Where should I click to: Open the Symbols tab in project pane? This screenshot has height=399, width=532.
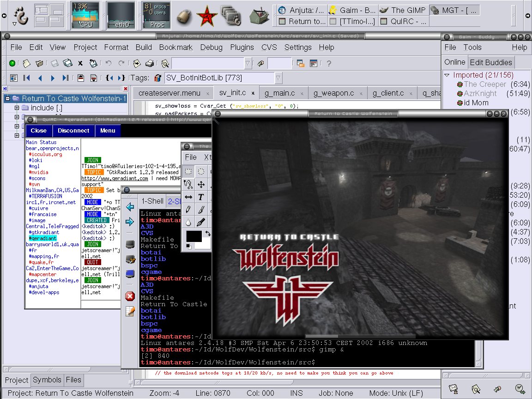[47, 380]
